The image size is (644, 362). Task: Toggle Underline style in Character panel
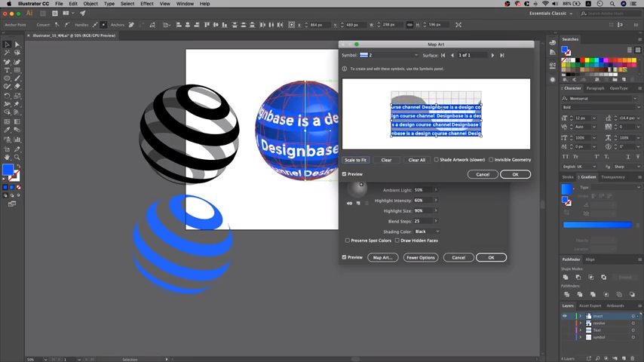(628, 157)
